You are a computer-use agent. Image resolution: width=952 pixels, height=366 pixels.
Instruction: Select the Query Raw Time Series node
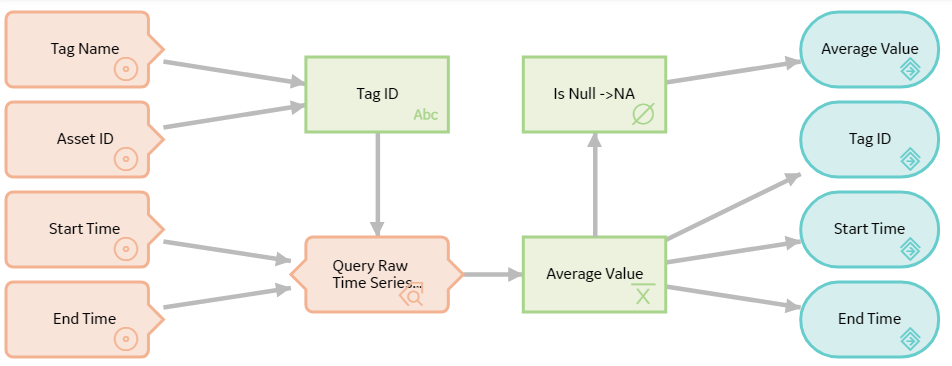coord(376,274)
